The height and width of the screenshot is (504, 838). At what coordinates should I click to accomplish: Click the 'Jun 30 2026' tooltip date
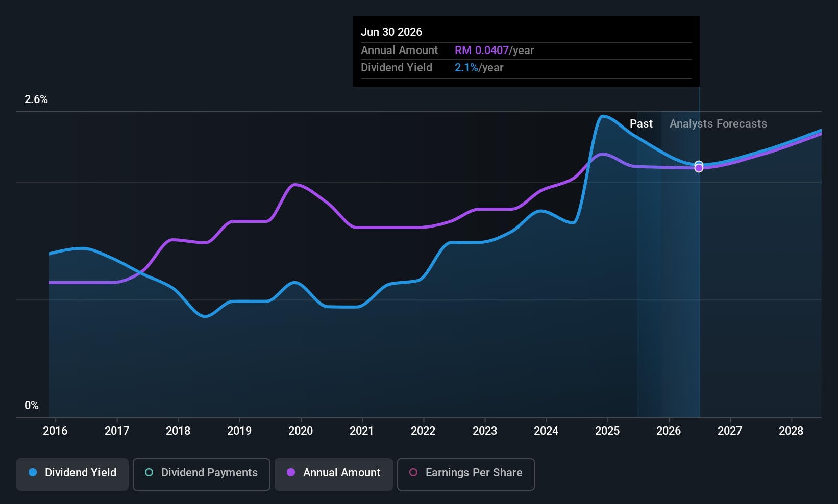pyautogui.click(x=391, y=32)
